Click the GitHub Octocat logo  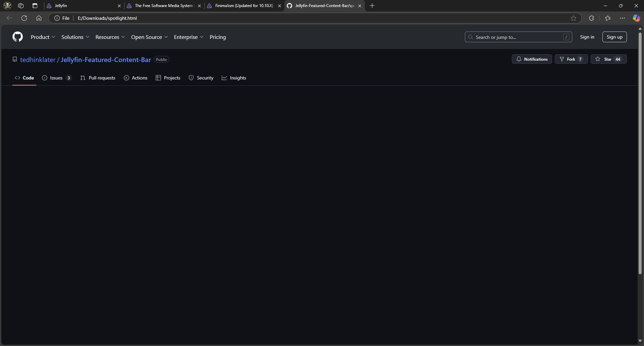17,37
